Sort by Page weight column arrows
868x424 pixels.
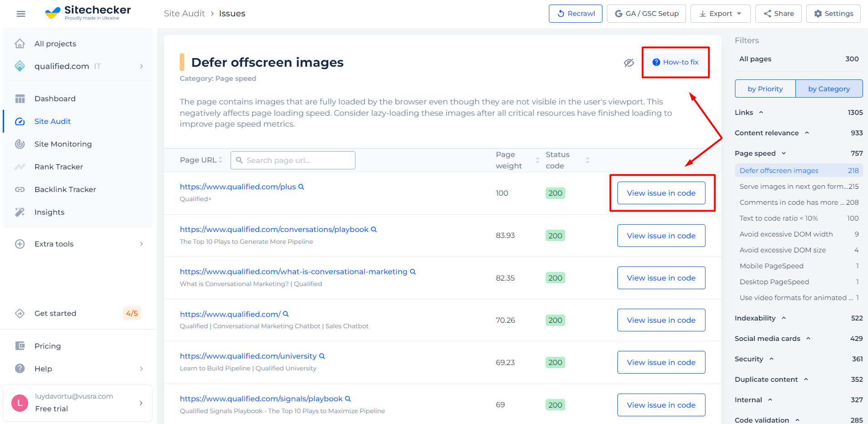click(x=538, y=160)
